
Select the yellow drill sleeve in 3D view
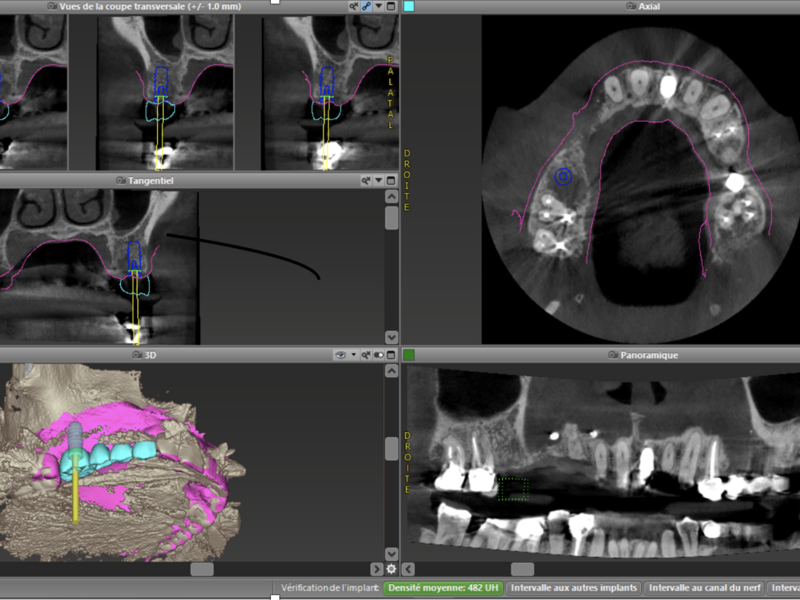(76, 489)
